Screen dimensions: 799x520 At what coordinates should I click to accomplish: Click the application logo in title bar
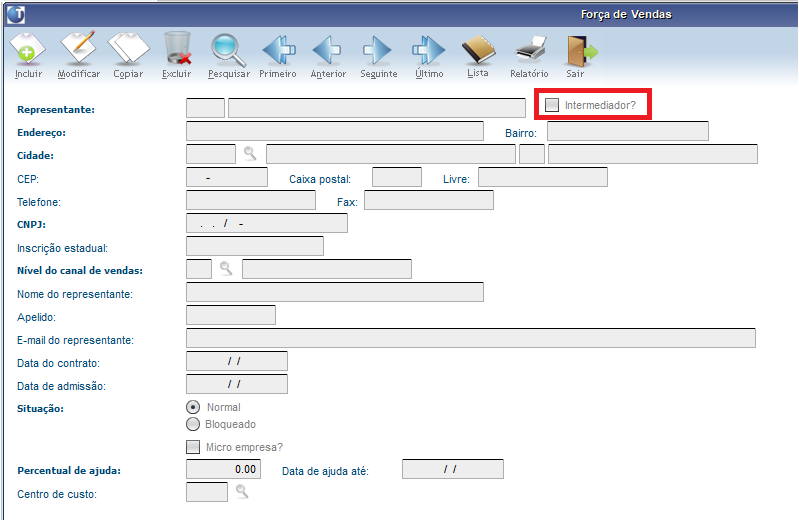click(x=16, y=14)
